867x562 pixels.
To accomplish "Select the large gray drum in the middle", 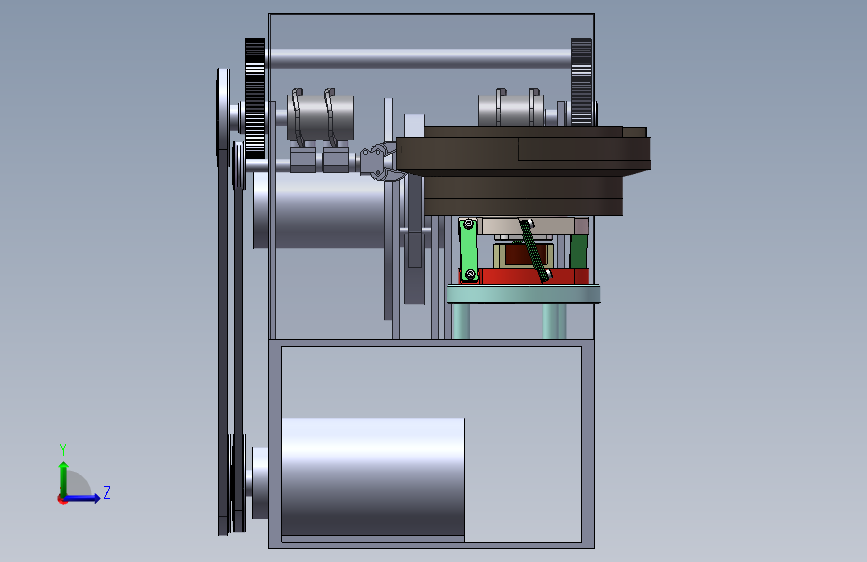I will [320, 210].
